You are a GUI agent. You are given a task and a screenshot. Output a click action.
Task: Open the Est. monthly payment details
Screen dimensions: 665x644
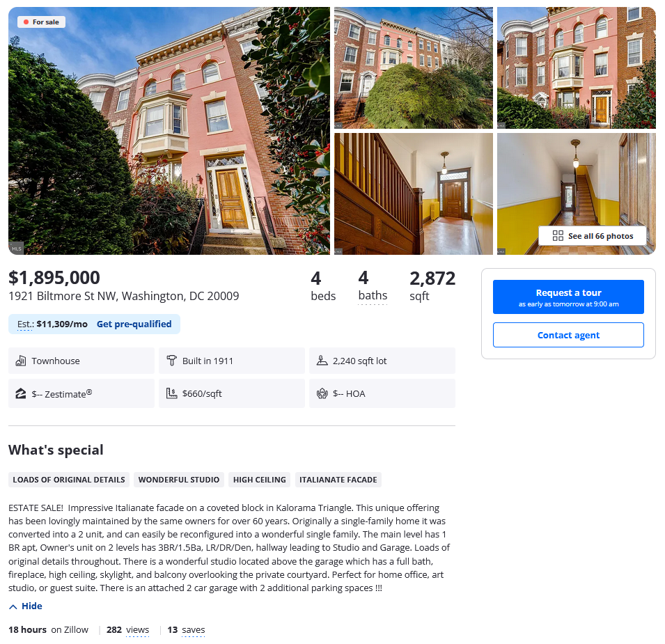tap(25, 324)
